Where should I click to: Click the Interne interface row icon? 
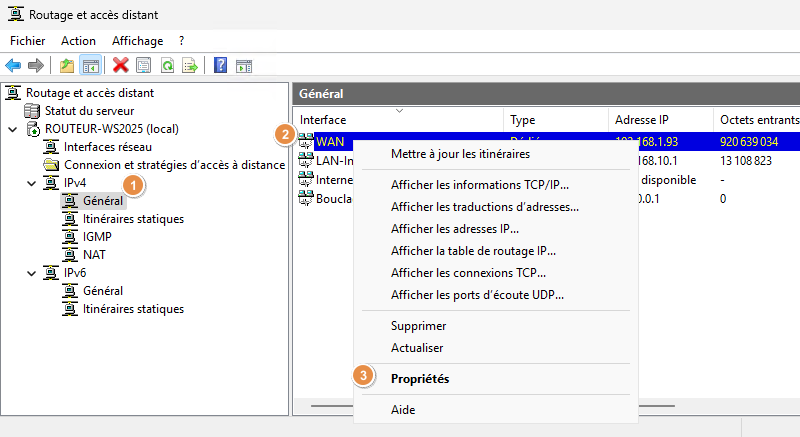[306, 179]
